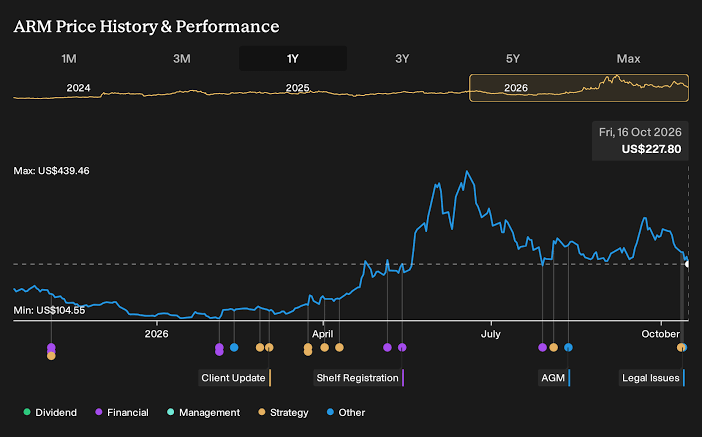Click the orange marker just right of April marker
Image resolution: width=702 pixels, height=437 pixels.
pos(339,347)
